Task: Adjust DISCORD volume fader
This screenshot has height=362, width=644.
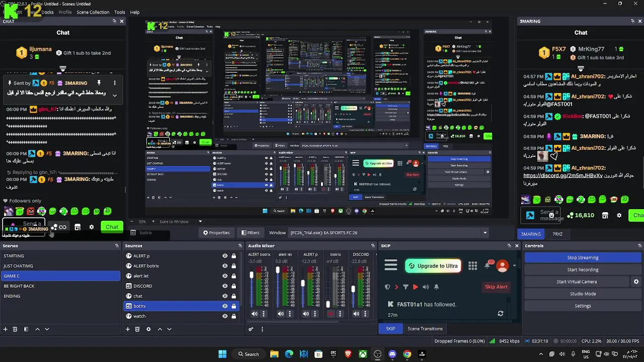Action: pyautogui.click(x=353, y=289)
